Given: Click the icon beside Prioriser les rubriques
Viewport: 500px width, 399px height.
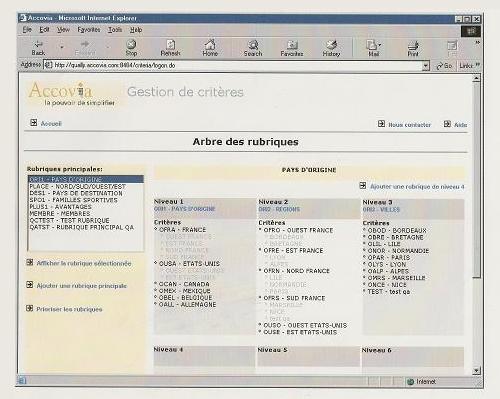Looking at the screenshot, I should tap(30, 308).
